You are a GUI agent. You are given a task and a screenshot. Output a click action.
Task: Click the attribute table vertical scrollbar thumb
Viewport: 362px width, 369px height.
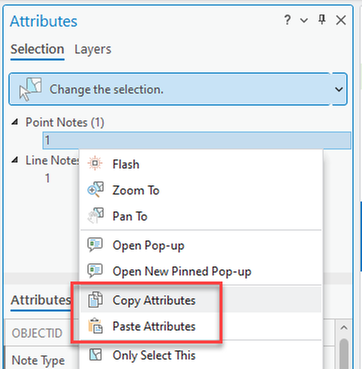click(x=344, y=353)
